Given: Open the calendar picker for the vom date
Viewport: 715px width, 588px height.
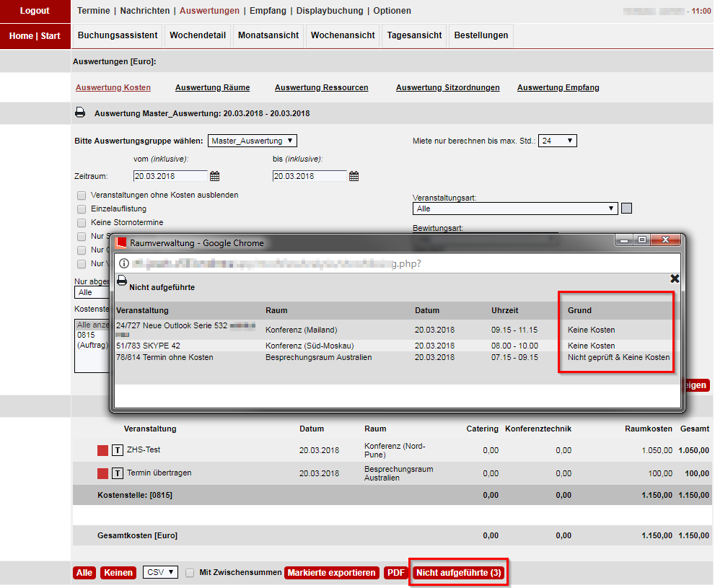Looking at the screenshot, I should coord(215,176).
